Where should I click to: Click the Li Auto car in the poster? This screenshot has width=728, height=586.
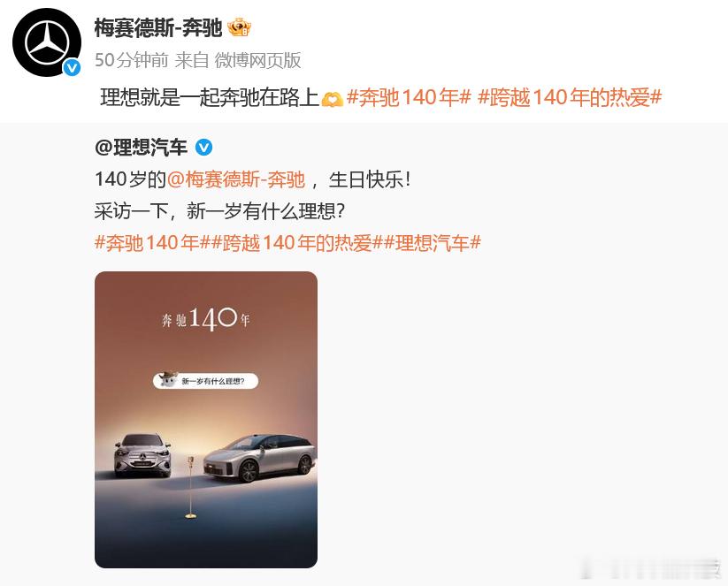(260, 458)
